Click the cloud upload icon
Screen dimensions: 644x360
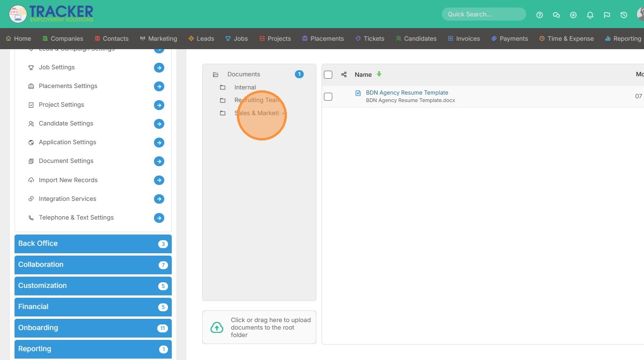217,327
